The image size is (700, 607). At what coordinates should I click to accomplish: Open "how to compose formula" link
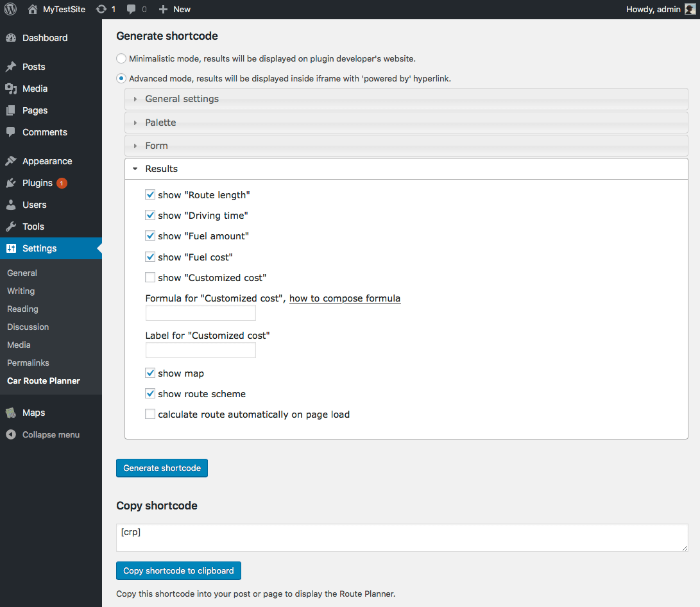pyautogui.click(x=345, y=298)
